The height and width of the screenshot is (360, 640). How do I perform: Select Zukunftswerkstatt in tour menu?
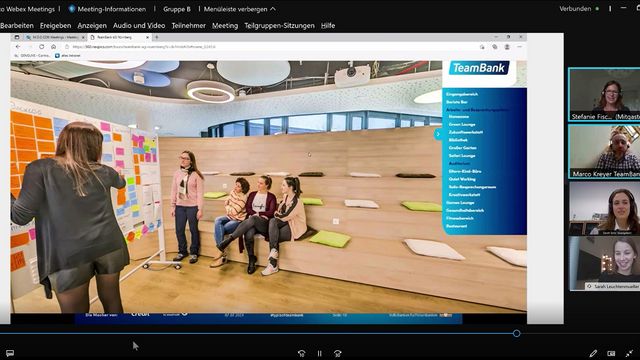coord(466,132)
